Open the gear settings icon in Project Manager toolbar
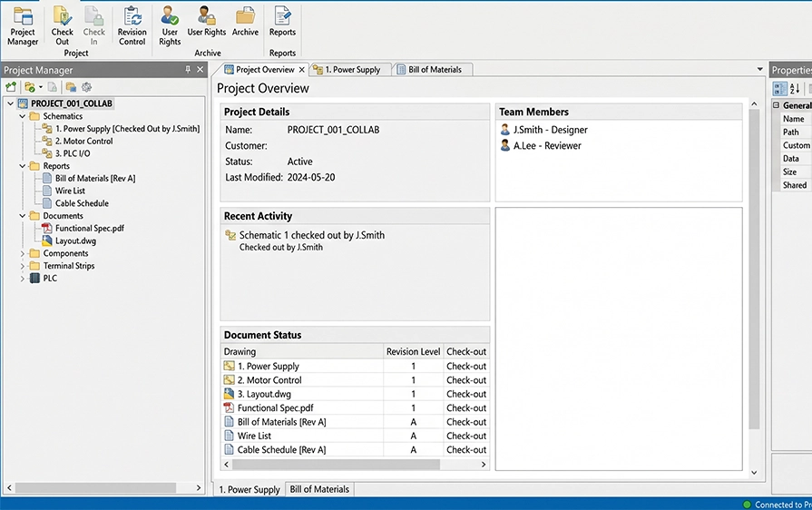The width and height of the screenshot is (812, 510). point(86,87)
